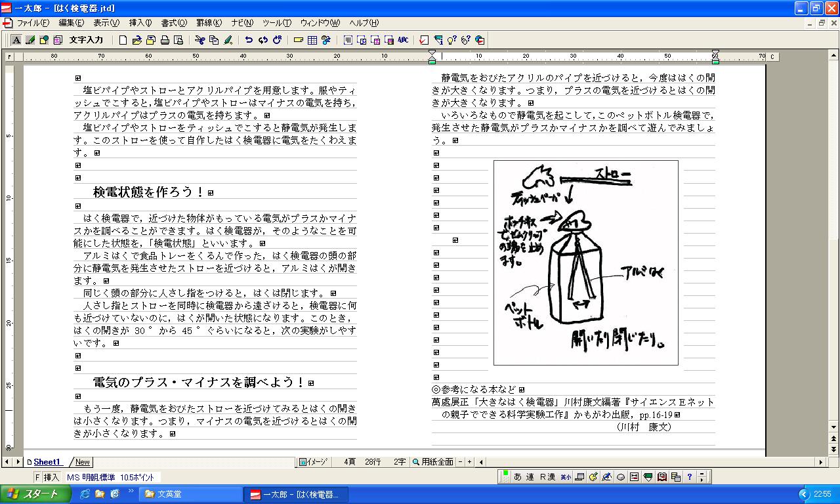Paste with the brush paste icon
Viewport: 840px width, 504px height.
[228, 40]
